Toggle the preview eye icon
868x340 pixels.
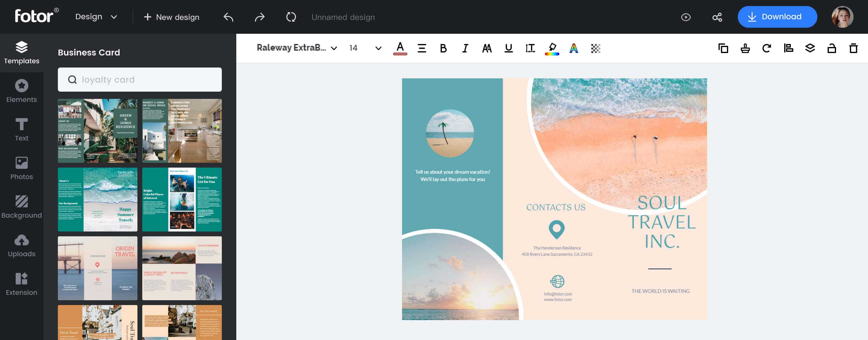686,17
